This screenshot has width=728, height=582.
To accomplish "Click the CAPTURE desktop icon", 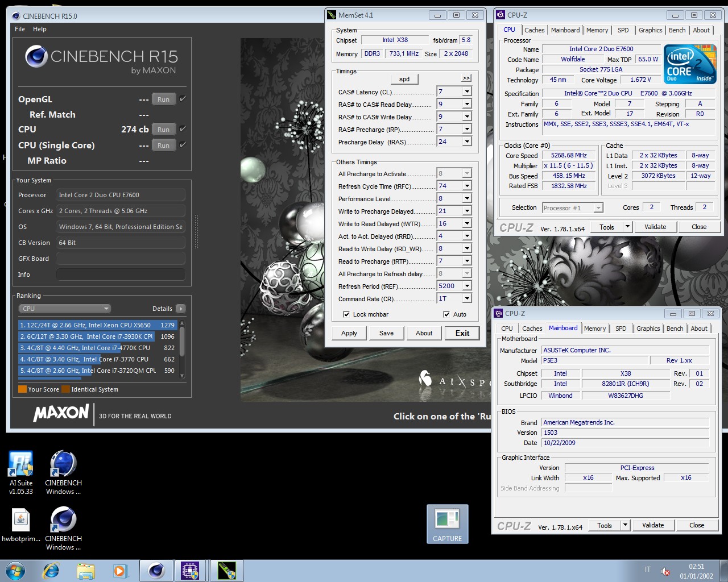I will pos(448,524).
